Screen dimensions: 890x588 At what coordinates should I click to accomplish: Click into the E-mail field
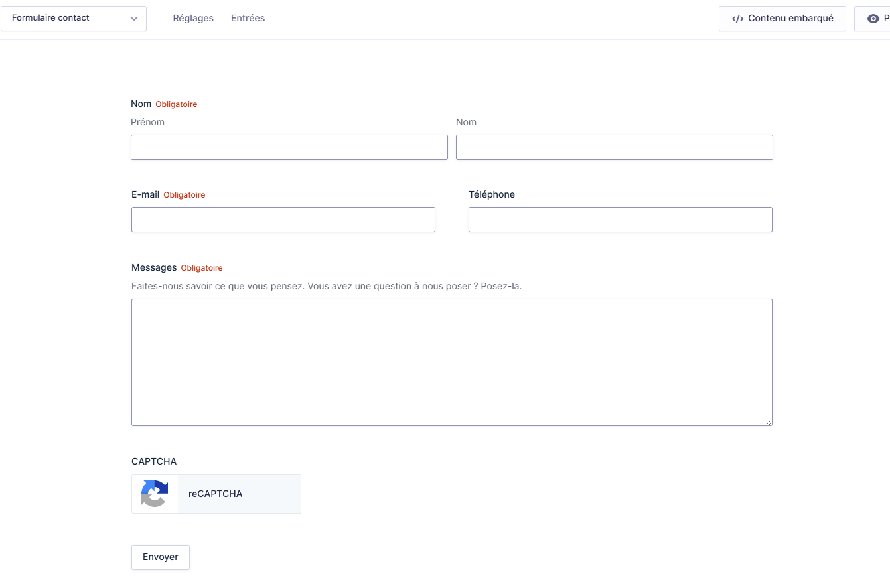click(x=283, y=220)
